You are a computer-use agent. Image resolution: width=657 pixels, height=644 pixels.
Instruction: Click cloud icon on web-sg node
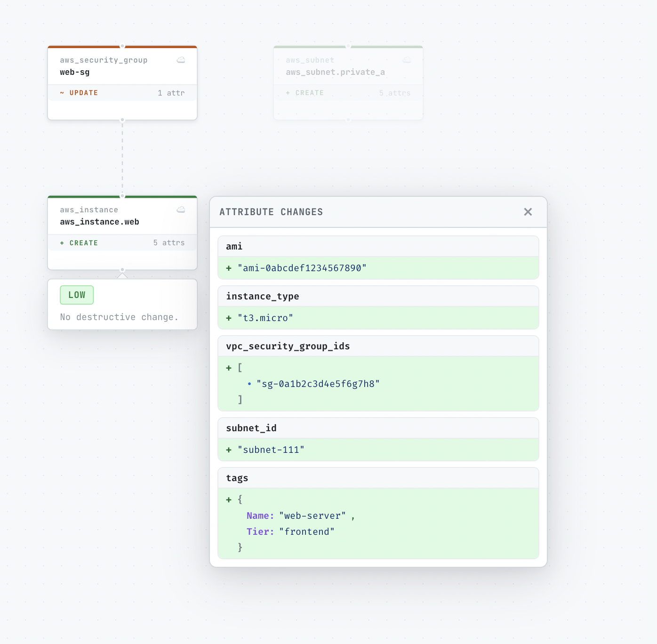click(x=181, y=60)
